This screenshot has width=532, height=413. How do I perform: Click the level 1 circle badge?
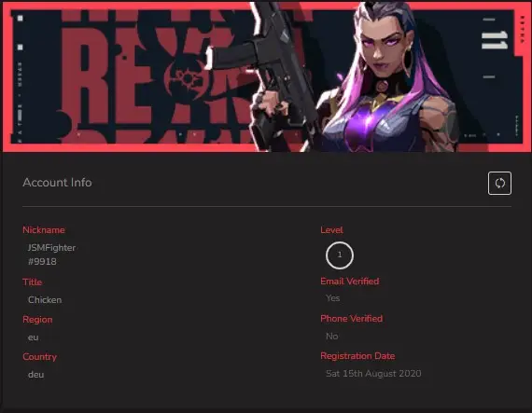(x=340, y=255)
